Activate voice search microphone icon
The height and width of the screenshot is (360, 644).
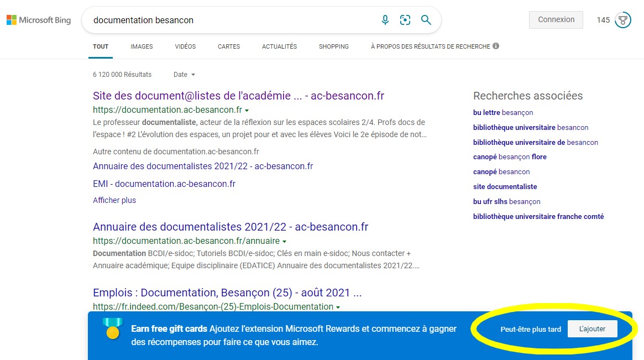click(385, 20)
